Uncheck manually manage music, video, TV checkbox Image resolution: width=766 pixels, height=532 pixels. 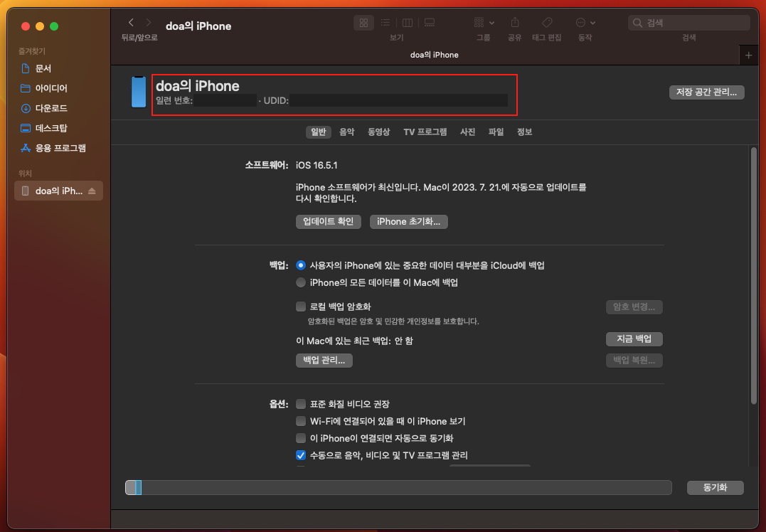301,455
